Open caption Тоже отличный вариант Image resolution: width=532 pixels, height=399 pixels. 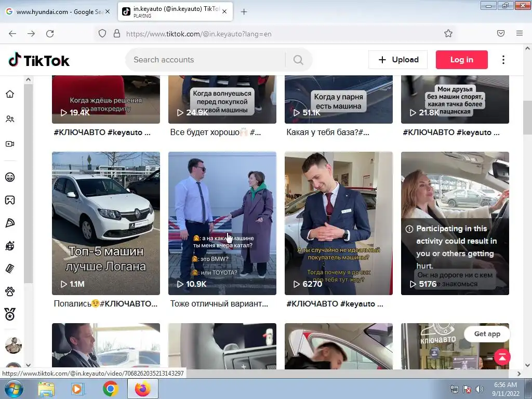point(219,303)
